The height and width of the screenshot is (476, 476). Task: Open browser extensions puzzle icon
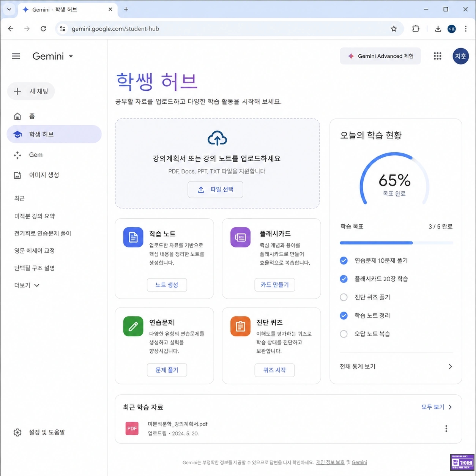[x=416, y=29]
